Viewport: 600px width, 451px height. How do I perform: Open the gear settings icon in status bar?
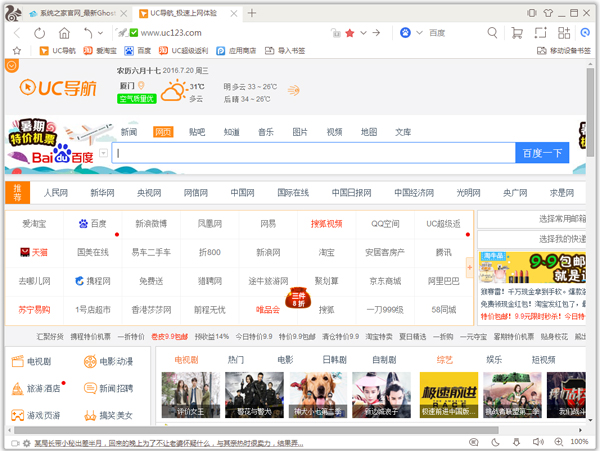[x=26, y=443]
